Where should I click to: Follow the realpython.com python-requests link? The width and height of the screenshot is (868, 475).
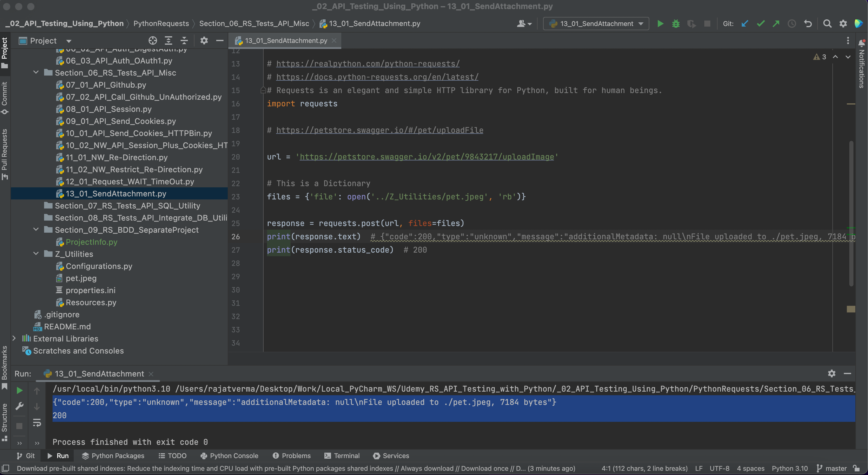(x=368, y=64)
